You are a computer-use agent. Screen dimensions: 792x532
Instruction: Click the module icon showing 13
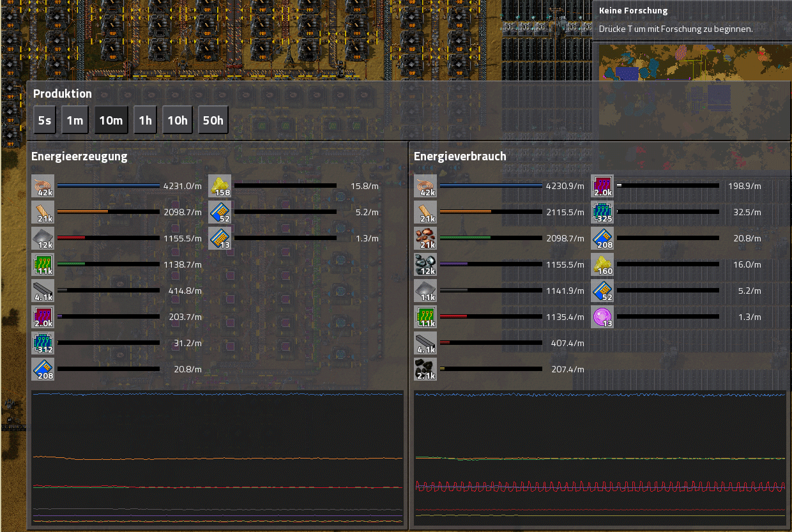[x=220, y=238]
